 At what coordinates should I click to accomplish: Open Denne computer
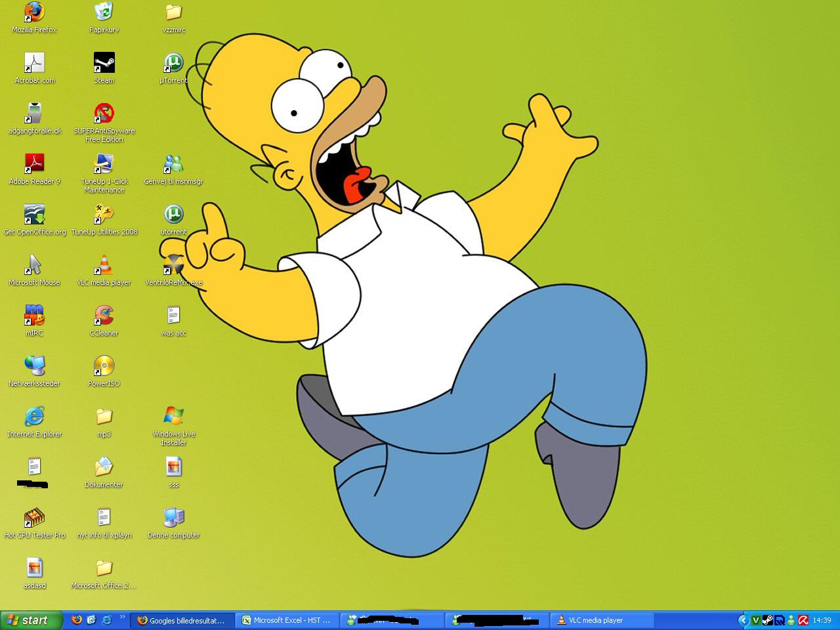tap(173, 523)
